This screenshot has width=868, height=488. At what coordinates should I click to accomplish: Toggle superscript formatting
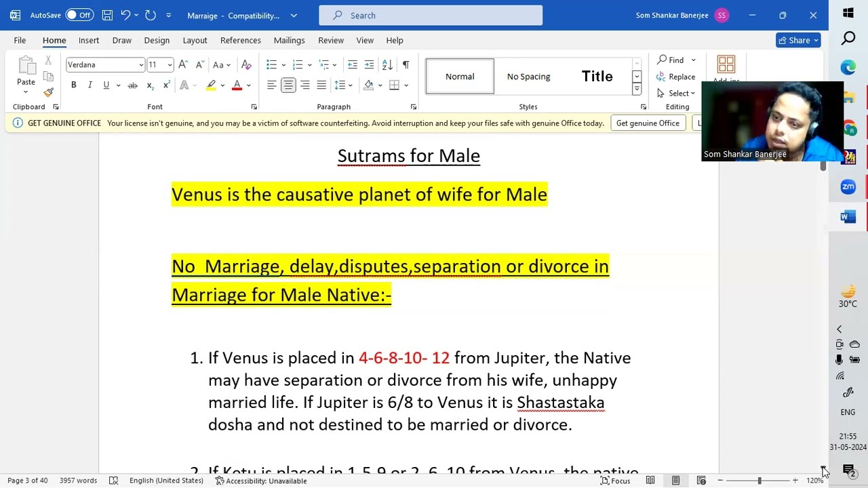166,85
